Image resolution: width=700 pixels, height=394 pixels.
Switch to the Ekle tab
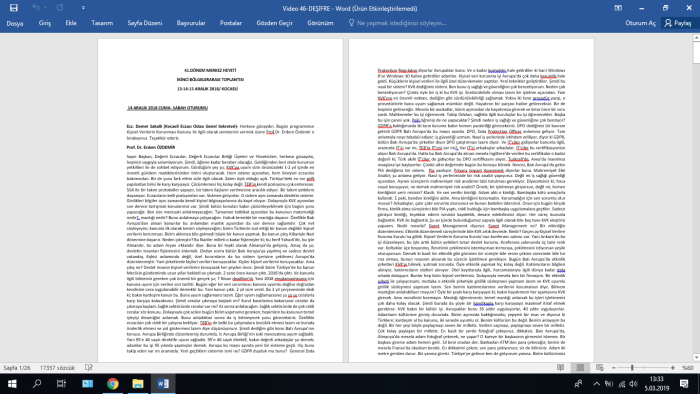[71, 23]
